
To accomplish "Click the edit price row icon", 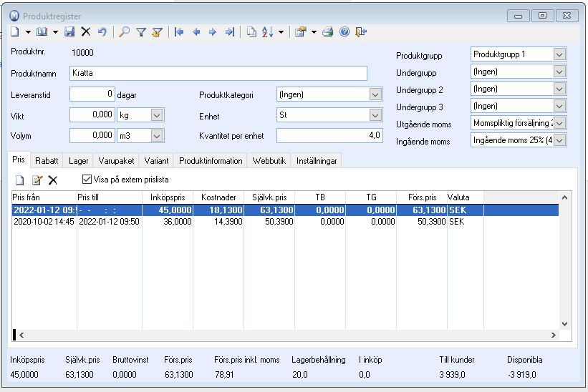I will coord(37,180).
